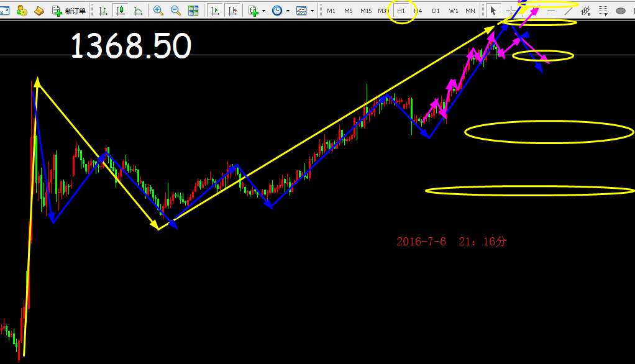Select the M1 timeframe
Image resolution: width=635 pixels, height=364 pixels.
coord(331,11)
